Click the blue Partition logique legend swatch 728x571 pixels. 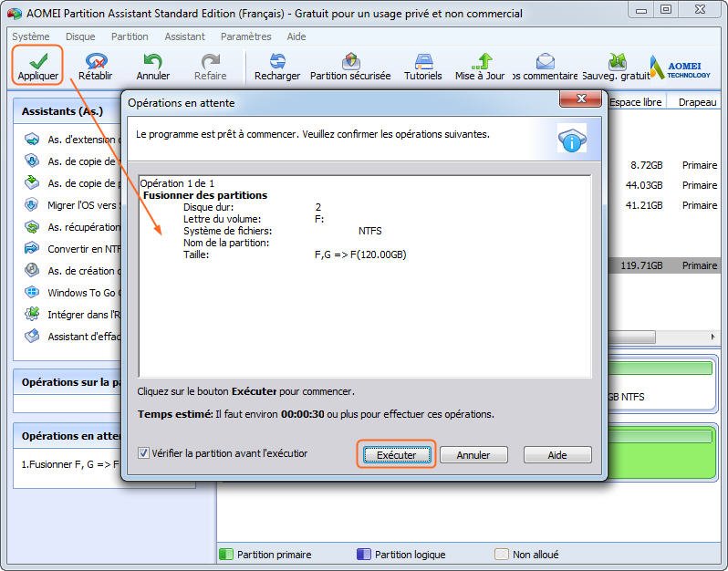(363, 555)
